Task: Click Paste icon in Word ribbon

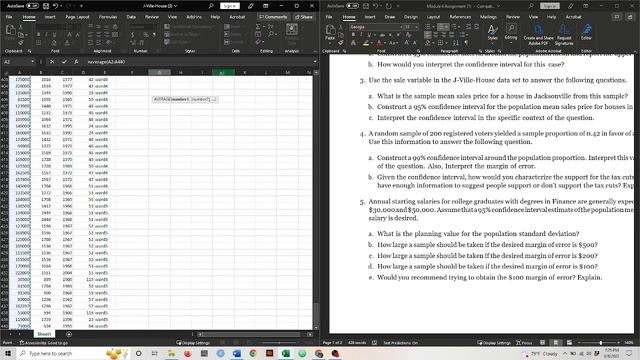Action: (x=330, y=30)
